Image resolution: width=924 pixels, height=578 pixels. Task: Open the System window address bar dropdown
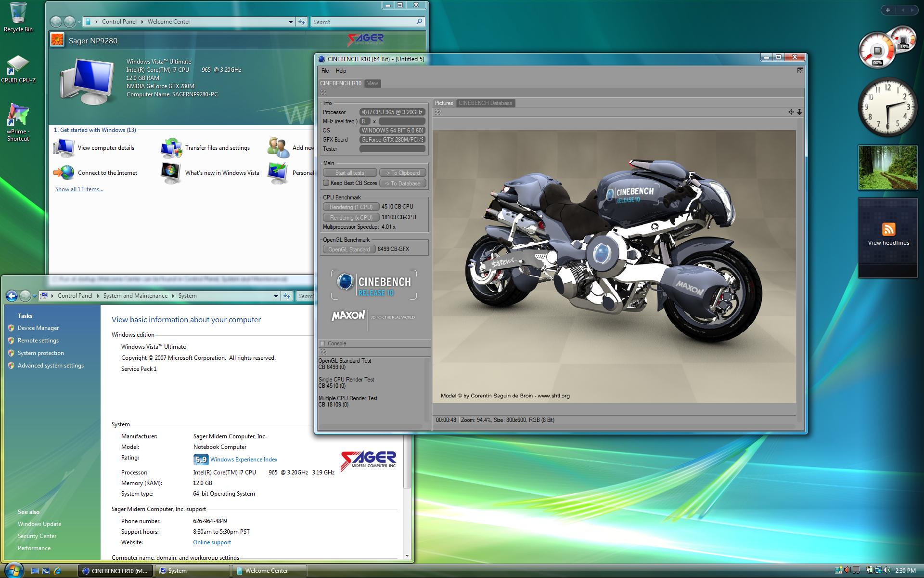(x=276, y=296)
